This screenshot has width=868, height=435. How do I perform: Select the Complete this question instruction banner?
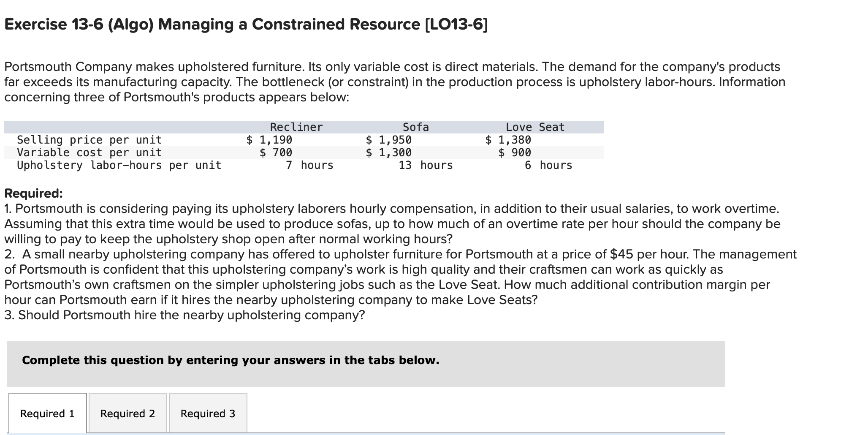click(x=231, y=360)
